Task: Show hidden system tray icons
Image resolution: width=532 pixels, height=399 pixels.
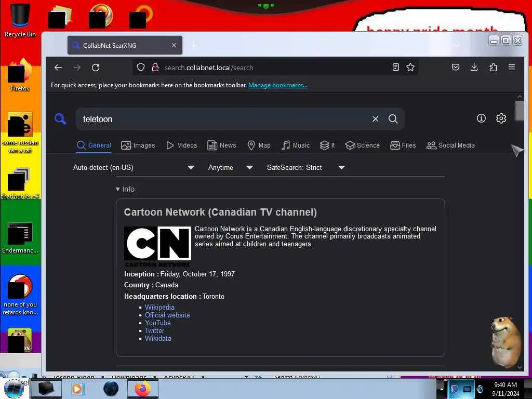Action: click(442, 389)
